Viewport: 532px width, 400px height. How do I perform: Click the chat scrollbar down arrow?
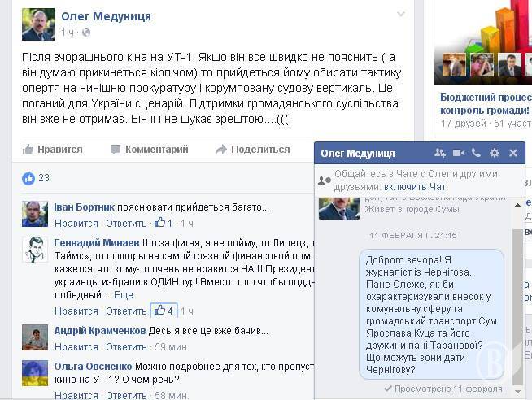(517, 391)
